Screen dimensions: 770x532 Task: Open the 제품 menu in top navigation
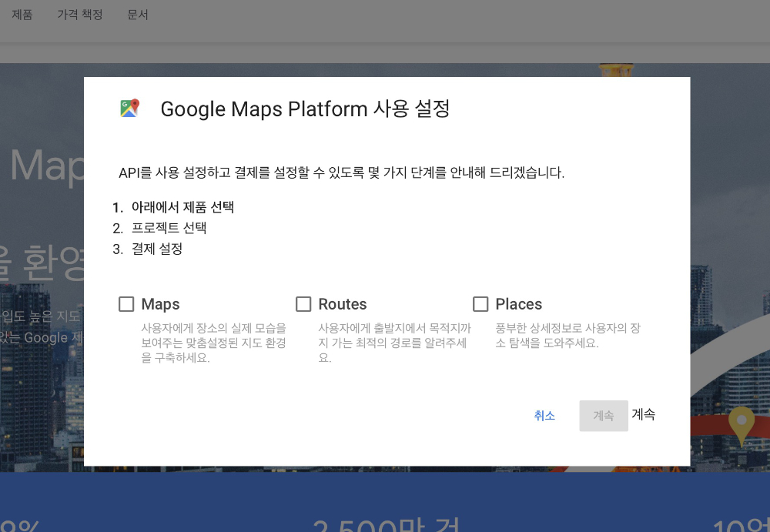click(22, 15)
